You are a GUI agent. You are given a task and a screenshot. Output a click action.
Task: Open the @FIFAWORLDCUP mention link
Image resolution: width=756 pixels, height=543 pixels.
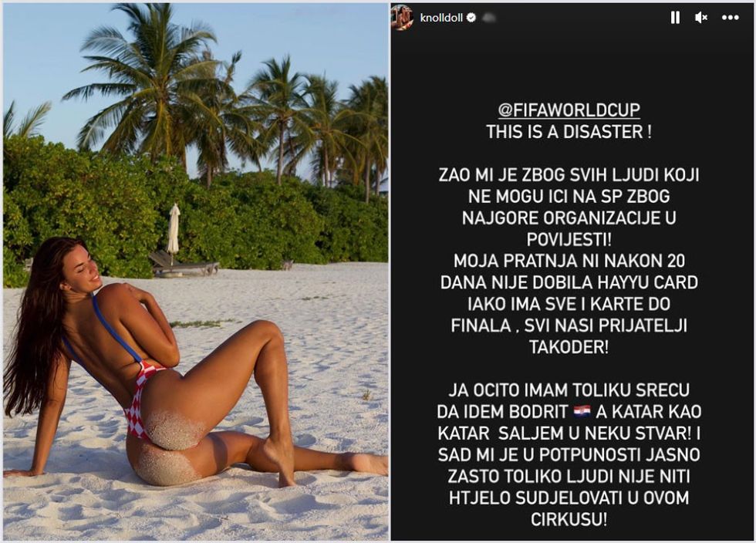569,110
